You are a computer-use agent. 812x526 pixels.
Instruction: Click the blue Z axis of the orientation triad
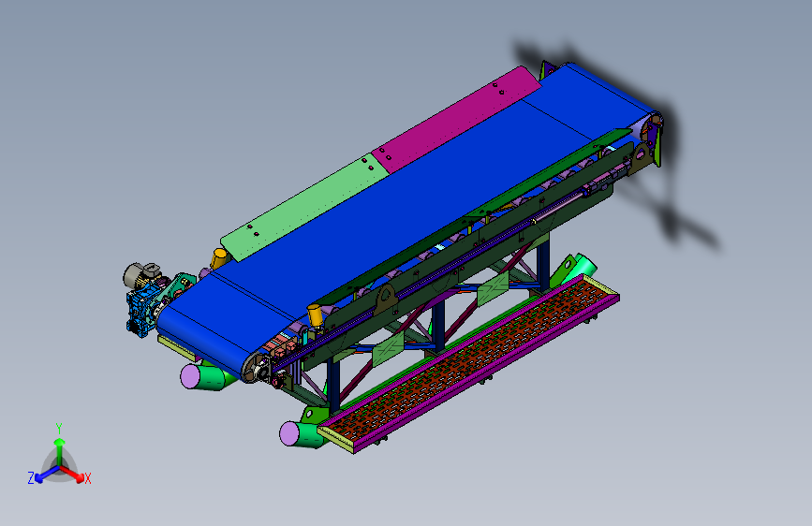[47, 474]
